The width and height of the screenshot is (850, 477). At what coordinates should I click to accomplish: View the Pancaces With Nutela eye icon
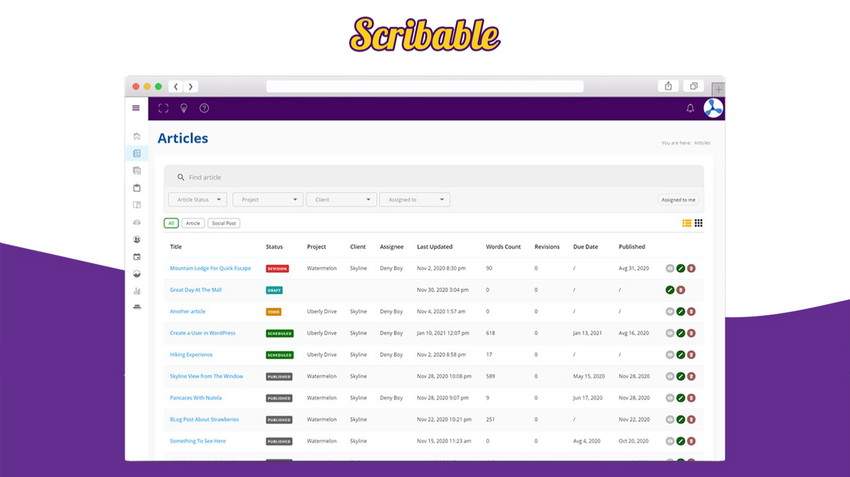[670, 398]
